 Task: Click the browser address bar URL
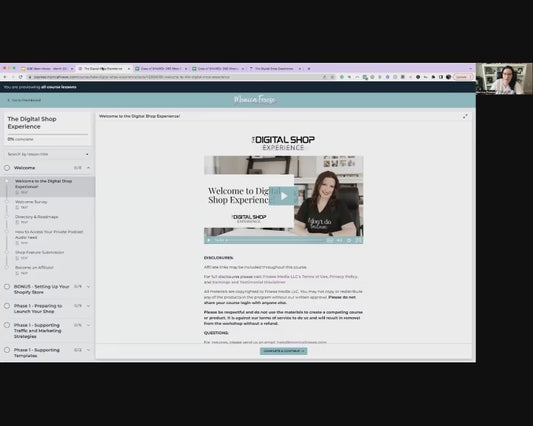[133, 77]
